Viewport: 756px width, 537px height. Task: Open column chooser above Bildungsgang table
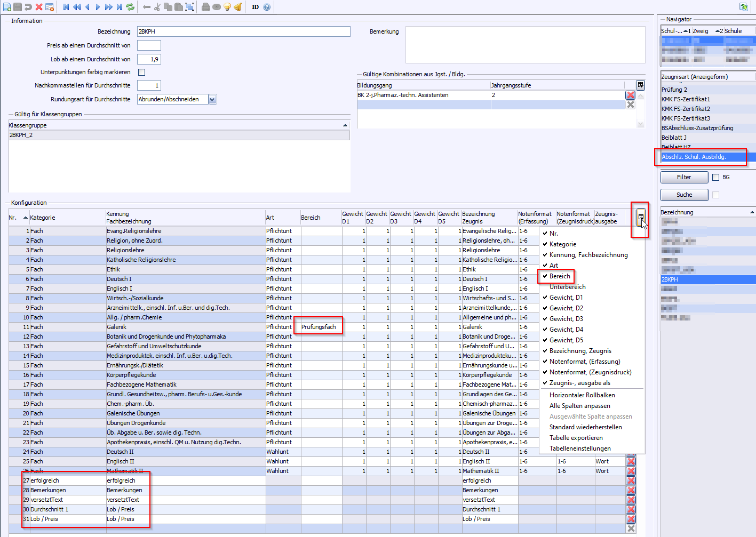pyautogui.click(x=640, y=85)
